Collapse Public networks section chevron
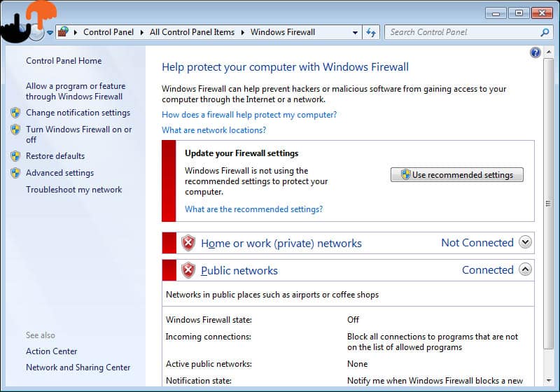 point(525,269)
